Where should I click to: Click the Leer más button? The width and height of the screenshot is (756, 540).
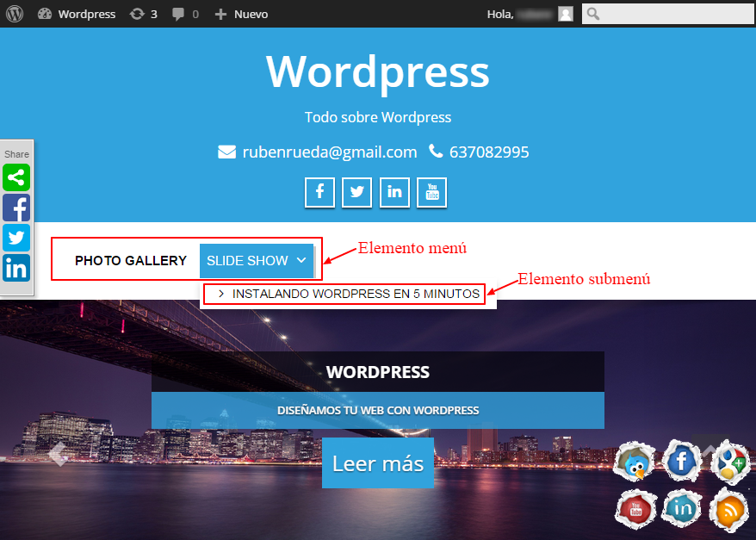tap(378, 462)
